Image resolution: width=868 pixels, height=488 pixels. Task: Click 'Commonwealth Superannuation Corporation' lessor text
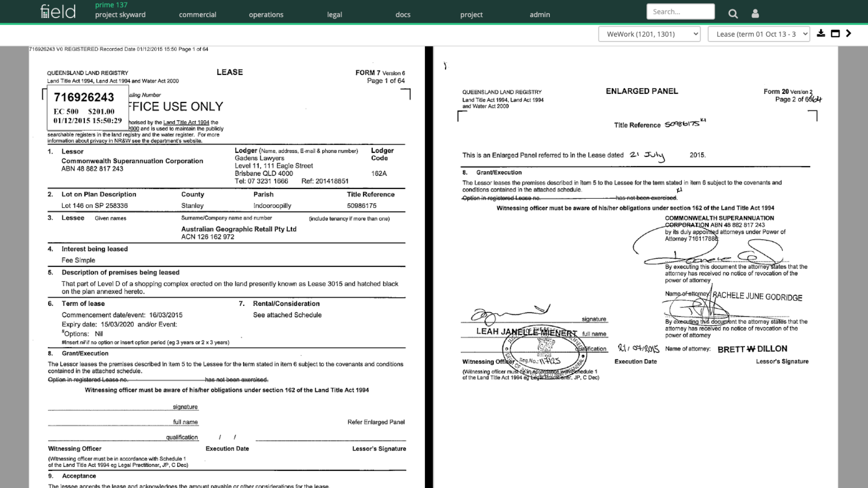132,161
